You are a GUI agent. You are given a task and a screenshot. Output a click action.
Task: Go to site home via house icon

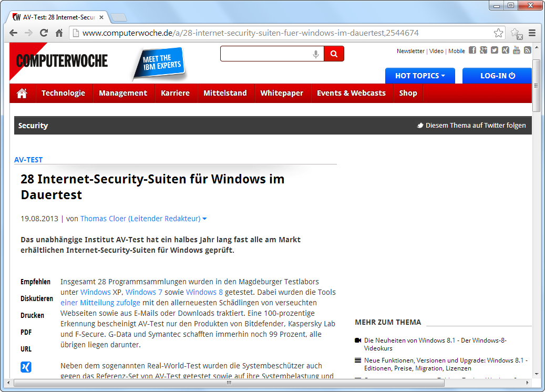(22, 93)
